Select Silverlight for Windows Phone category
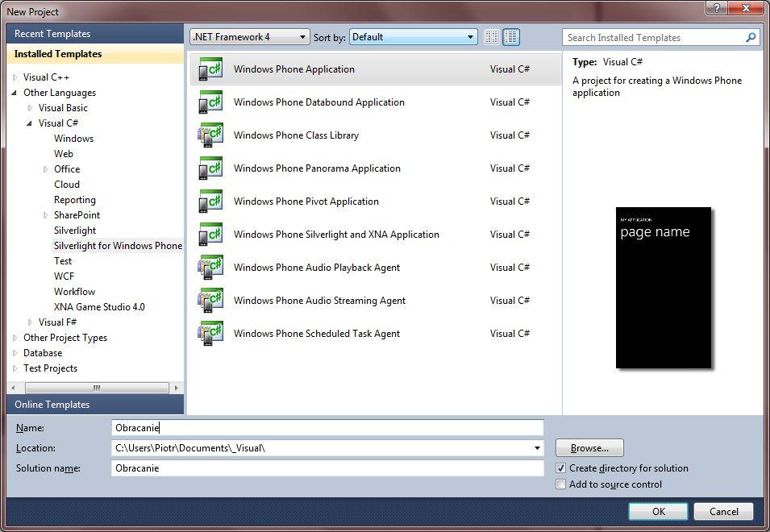The height and width of the screenshot is (532, 770). pos(118,246)
